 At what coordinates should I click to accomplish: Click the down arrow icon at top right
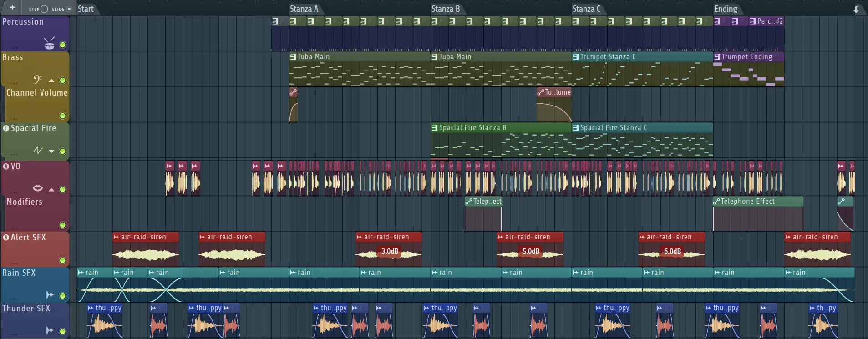pyautogui.click(x=856, y=9)
